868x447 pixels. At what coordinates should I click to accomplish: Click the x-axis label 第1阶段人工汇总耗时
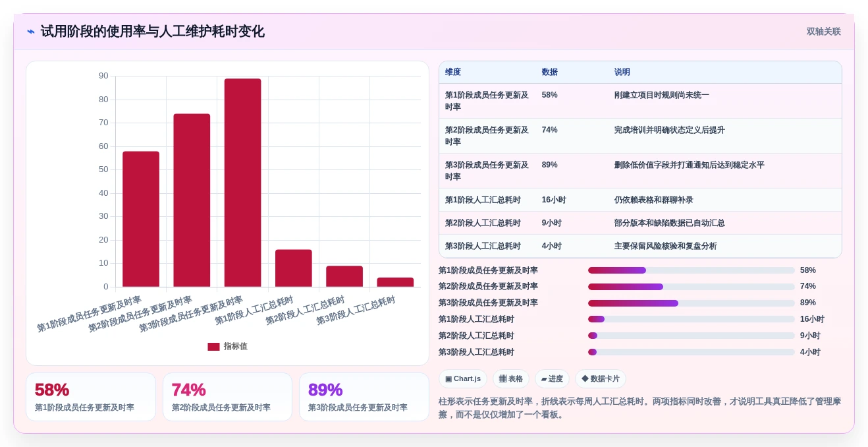click(254, 311)
